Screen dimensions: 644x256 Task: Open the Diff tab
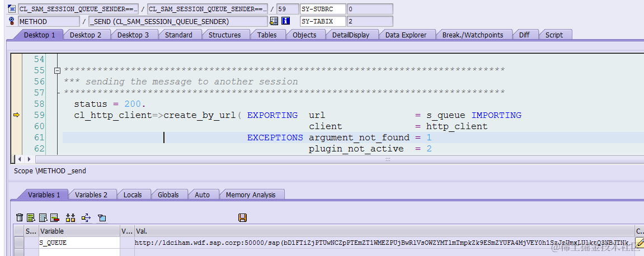524,35
